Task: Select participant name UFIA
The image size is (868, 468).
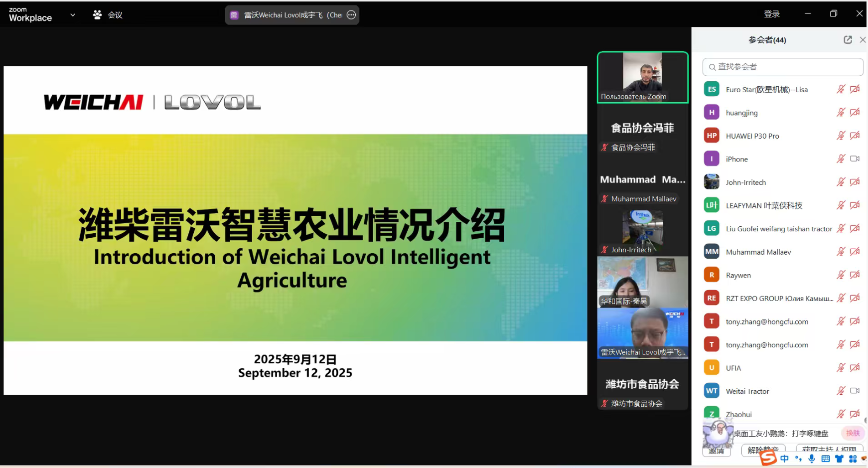Action: click(x=733, y=368)
